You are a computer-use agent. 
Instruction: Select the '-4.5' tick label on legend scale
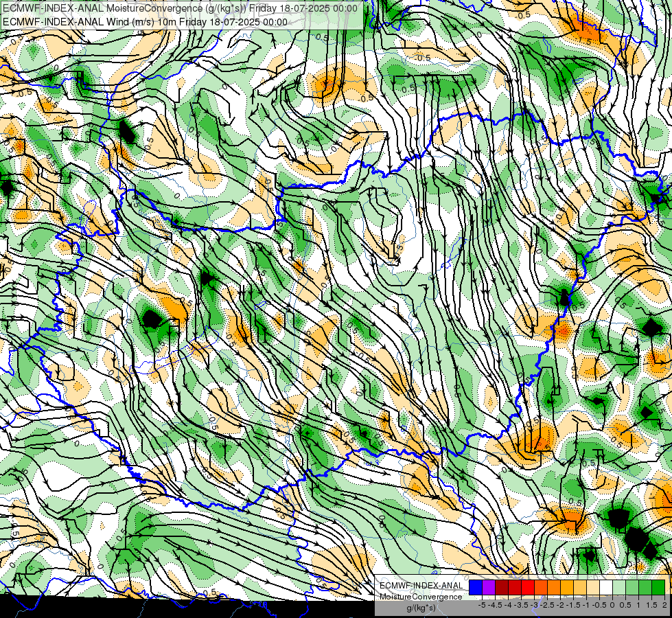(x=496, y=605)
